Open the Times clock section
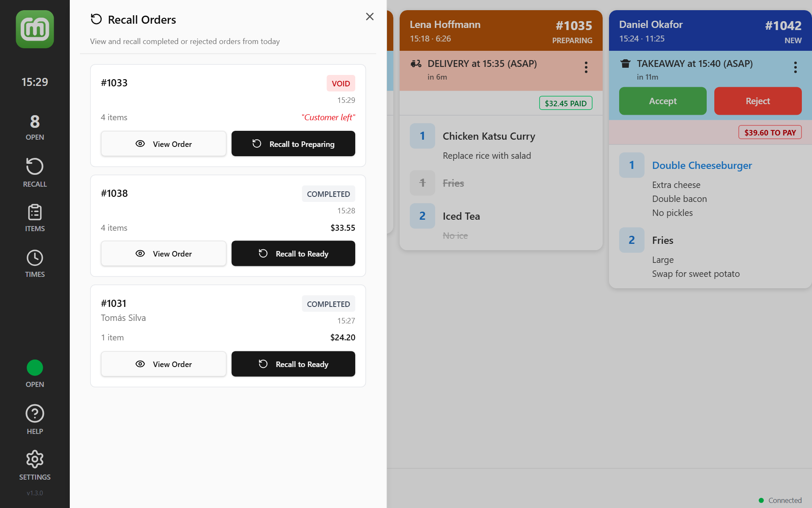 tap(35, 264)
